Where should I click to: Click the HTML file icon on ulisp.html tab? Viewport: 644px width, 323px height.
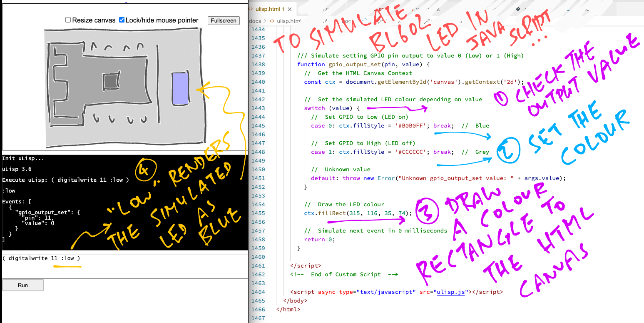[251, 9]
